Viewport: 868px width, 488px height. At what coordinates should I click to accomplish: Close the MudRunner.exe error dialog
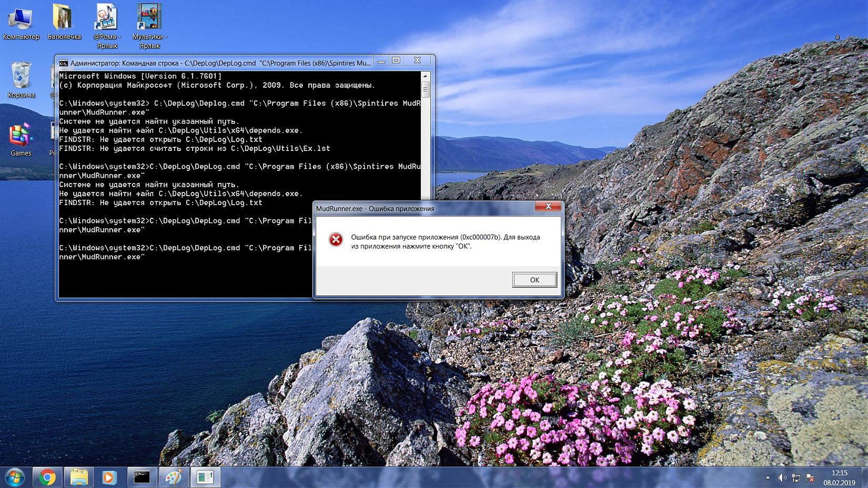[x=548, y=206]
